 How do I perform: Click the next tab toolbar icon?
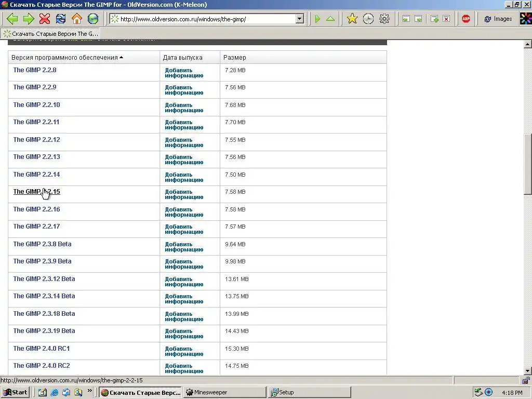(419, 19)
